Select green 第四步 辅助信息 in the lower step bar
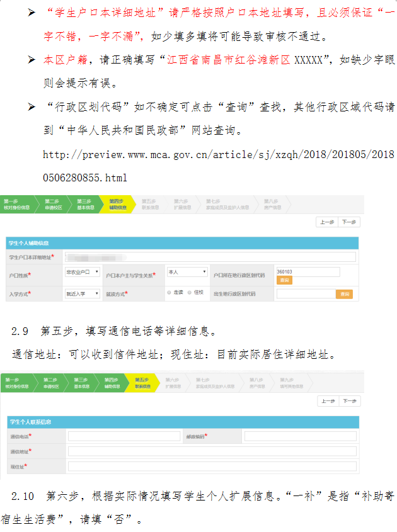 [x=112, y=383]
